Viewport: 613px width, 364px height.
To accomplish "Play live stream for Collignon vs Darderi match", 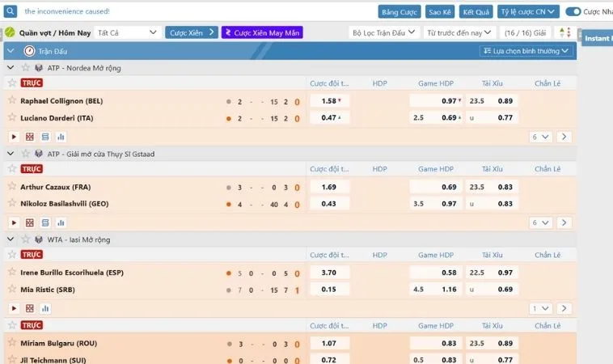I will [x=14, y=137].
